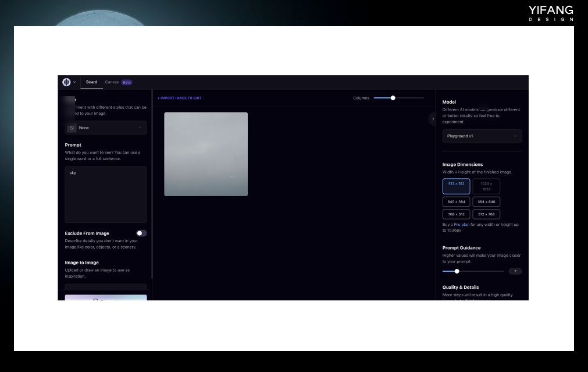
Task: Expand the menu chevron beside logo
Action: click(x=74, y=82)
